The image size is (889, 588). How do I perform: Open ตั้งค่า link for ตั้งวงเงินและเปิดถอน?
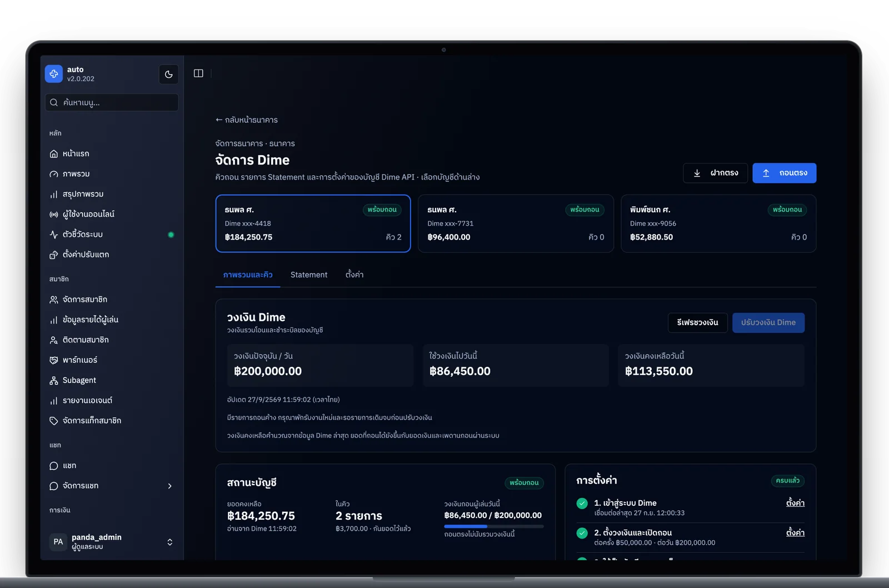point(795,532)
